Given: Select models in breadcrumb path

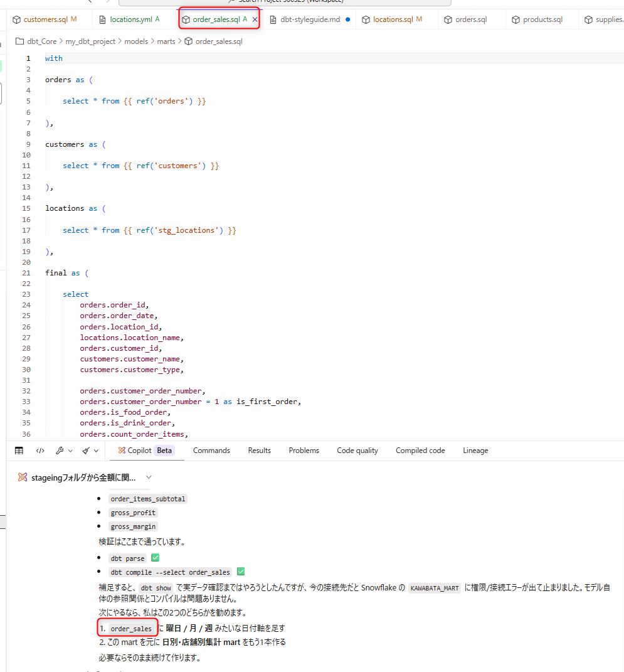Looking at the screenshot, I should pos(136,41).
